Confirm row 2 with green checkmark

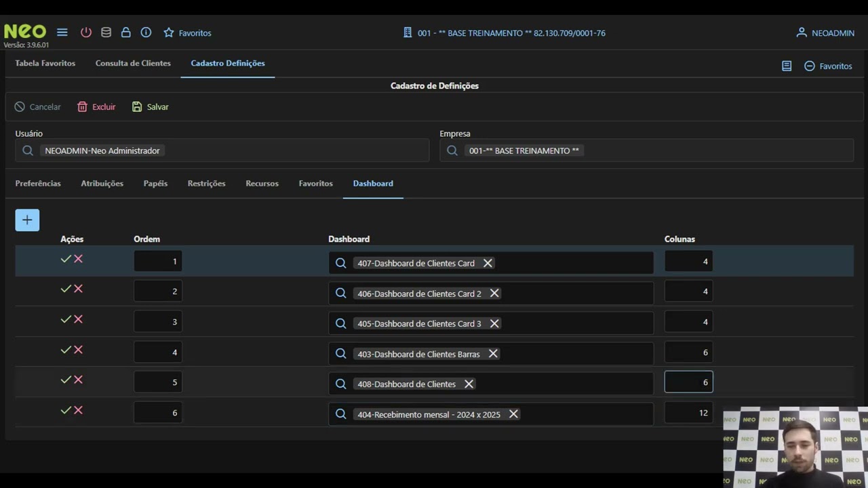click(x=66, y=289)
